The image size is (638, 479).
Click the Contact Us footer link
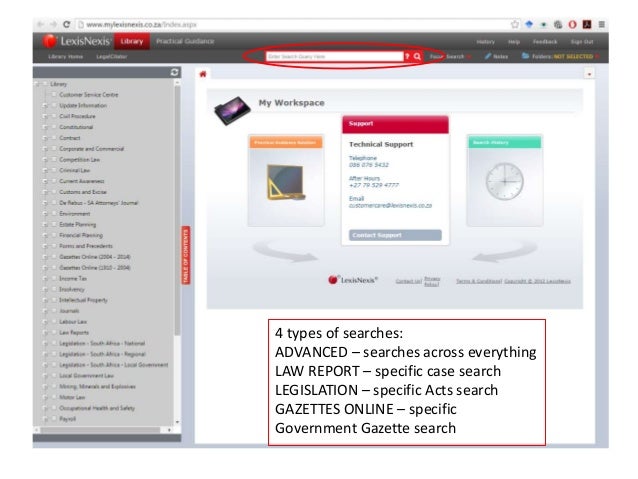(x=408, y=281)
